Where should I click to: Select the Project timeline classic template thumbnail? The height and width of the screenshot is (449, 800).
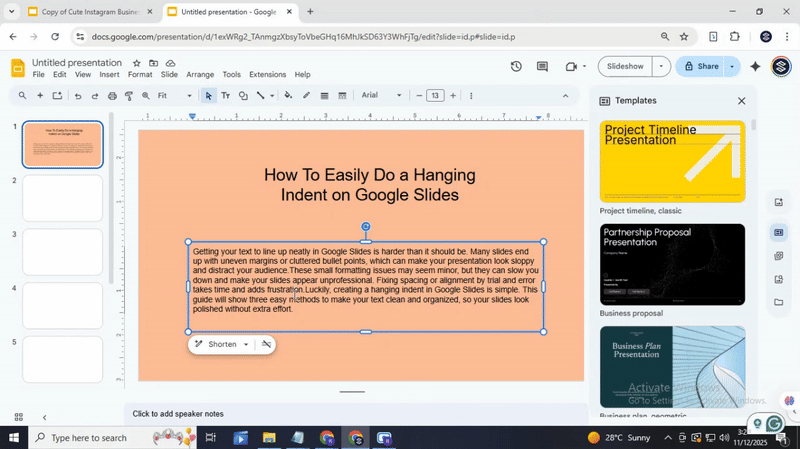pos(672,161)
